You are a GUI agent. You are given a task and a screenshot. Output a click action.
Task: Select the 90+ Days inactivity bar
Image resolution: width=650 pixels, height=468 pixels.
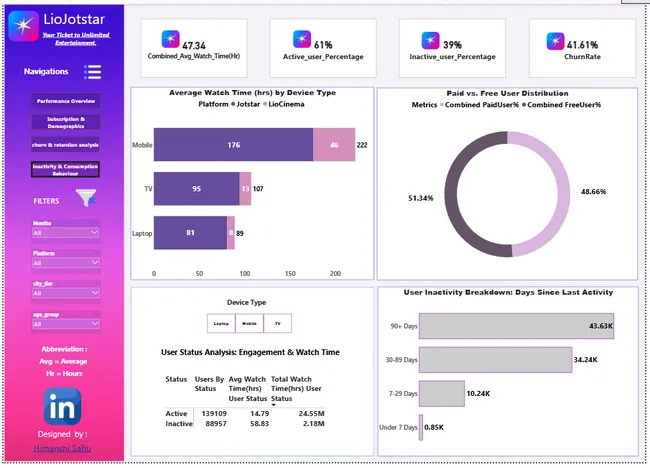(516, 326)
